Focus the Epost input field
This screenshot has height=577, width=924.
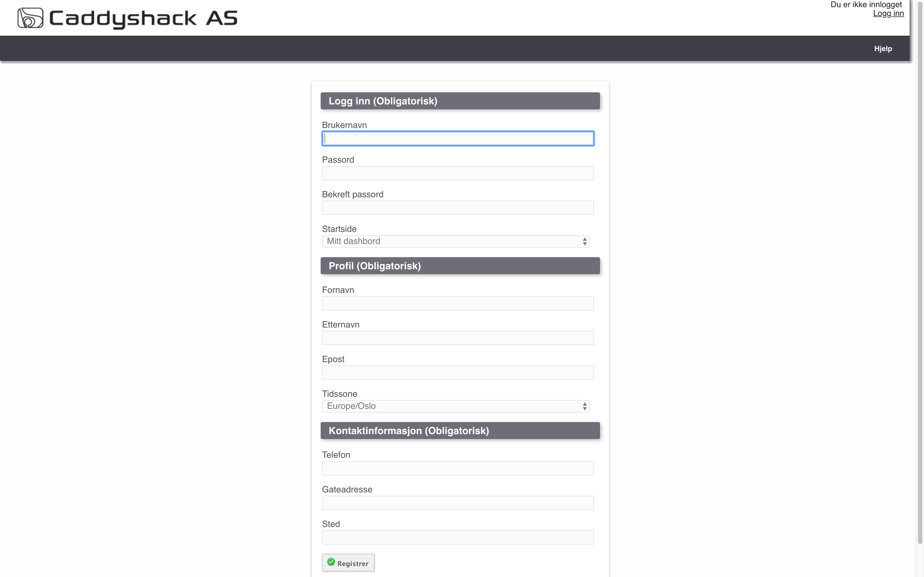coord(458,373)
